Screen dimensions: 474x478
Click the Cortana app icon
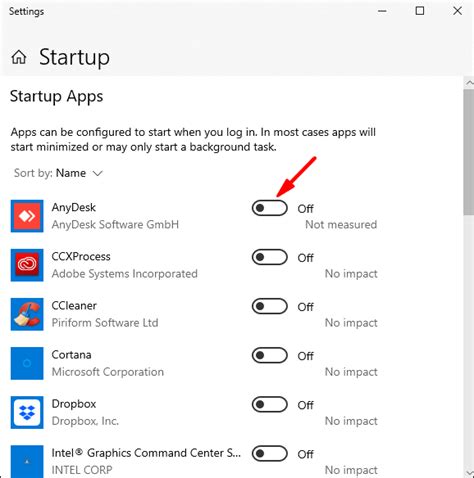[27, 363]
